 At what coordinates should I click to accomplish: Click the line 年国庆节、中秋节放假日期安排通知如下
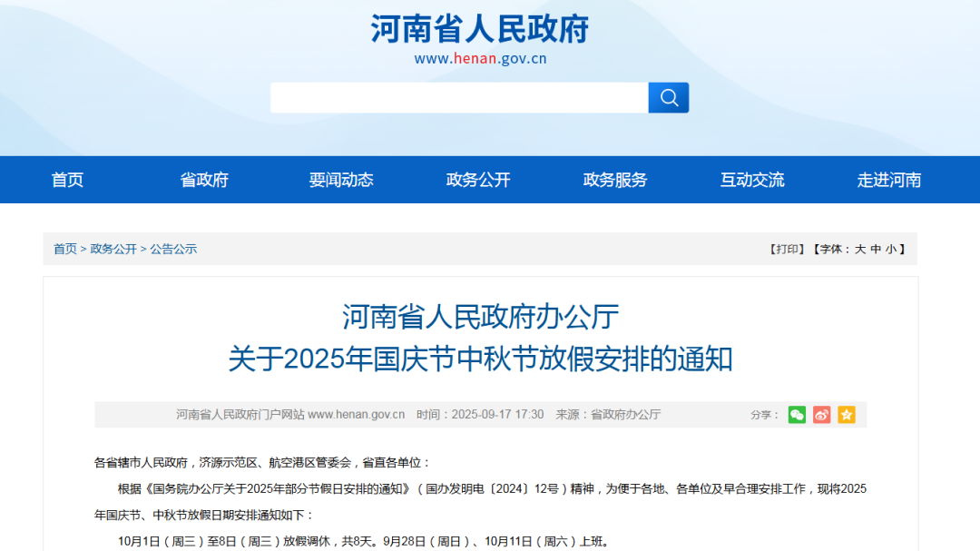point(204,516)
